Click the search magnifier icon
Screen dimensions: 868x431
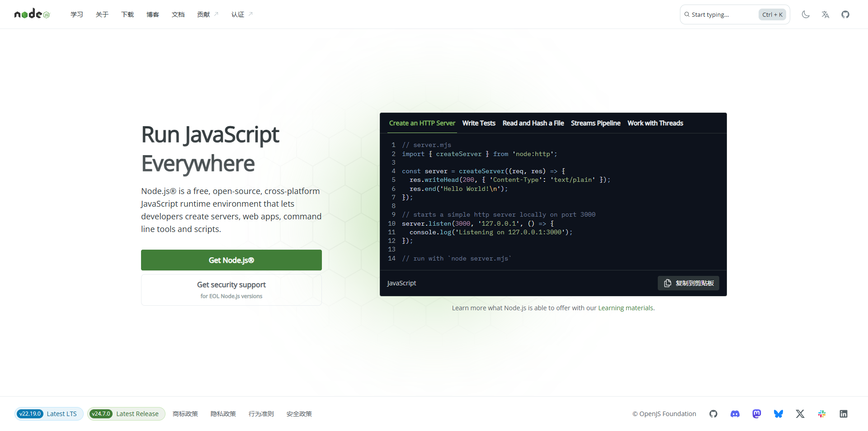tap(687, 14)
